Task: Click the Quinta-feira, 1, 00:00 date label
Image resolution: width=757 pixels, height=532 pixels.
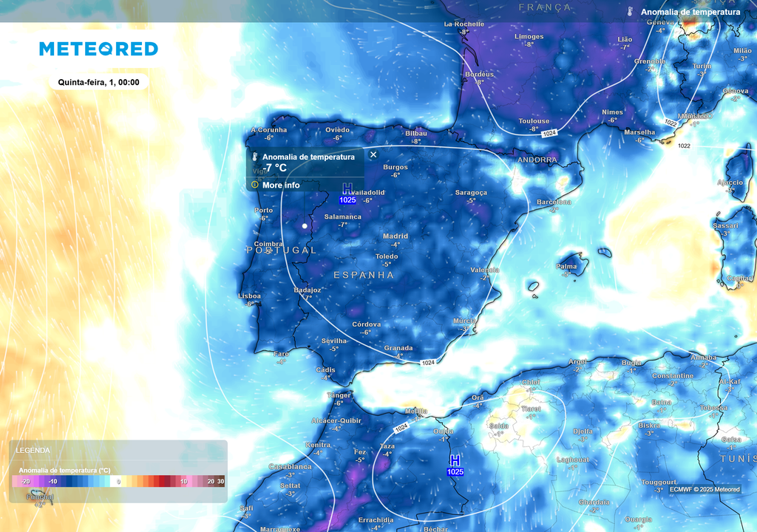Action: (x=98, y=83)
